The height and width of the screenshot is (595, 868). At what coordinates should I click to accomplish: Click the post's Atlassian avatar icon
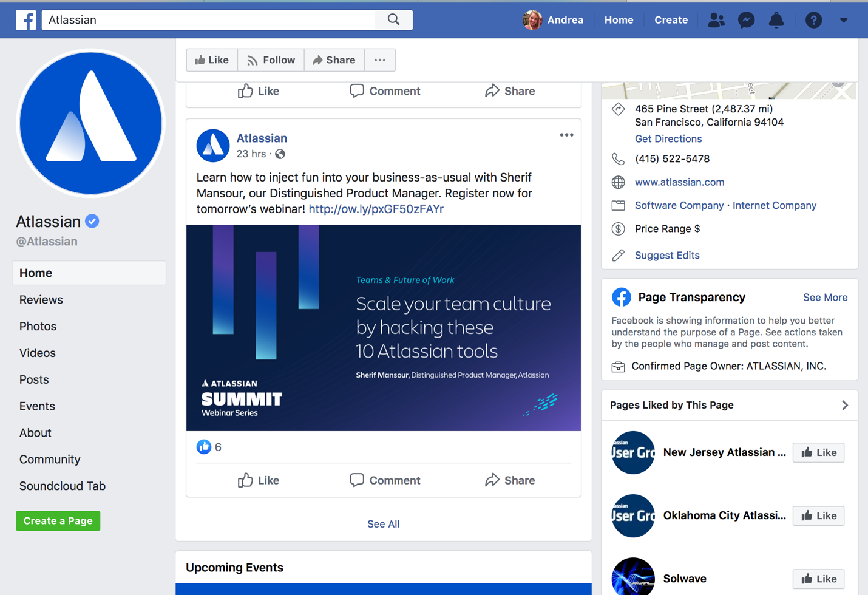(x=213, y=146)
